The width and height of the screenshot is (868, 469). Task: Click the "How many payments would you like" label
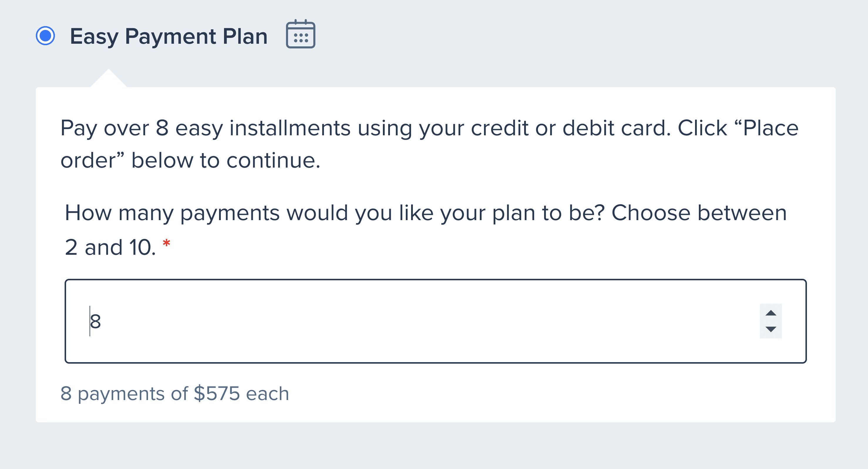425,230
